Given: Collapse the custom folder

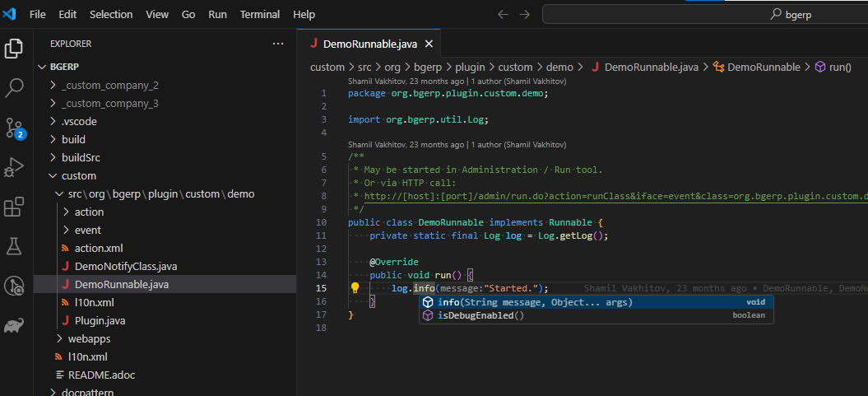Looking at the screenshot, I should pyautogui.click(x=78, y=175).
